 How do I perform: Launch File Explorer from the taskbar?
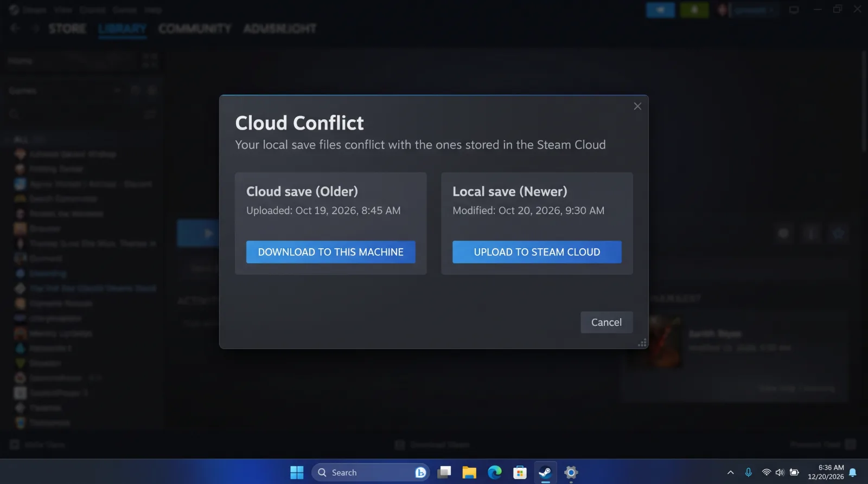[x=469, y=473]
